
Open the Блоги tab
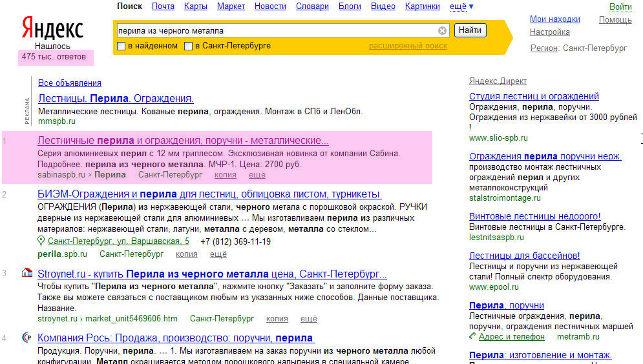coord(350,6)
